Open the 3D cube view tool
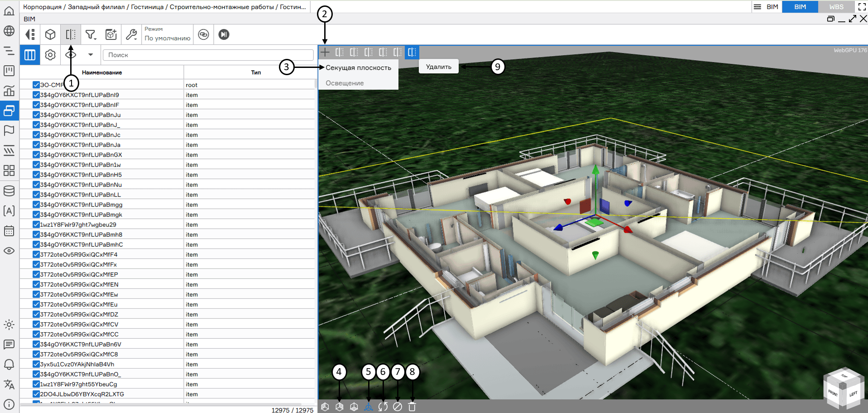Viewport: 868px width, 413px height. click(50, 34)
